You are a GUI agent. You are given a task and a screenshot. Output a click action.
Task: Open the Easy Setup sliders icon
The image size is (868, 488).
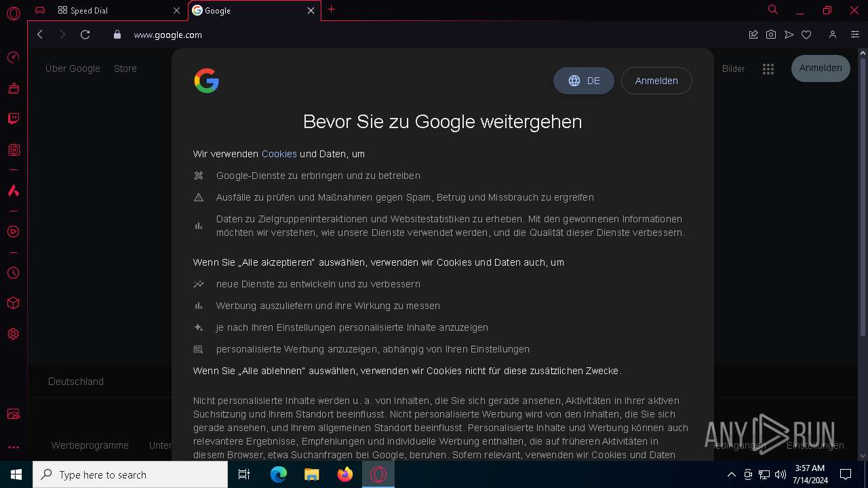(x=855, y=35)
